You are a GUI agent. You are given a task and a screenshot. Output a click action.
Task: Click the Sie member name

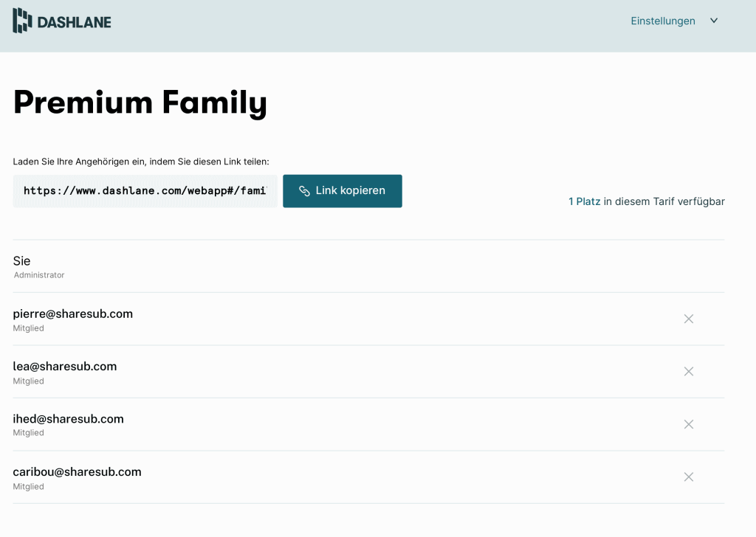(x=21, y=261)
